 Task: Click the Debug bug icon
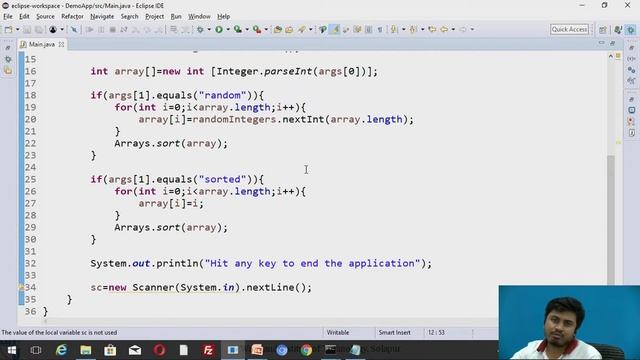coord(200,29)
